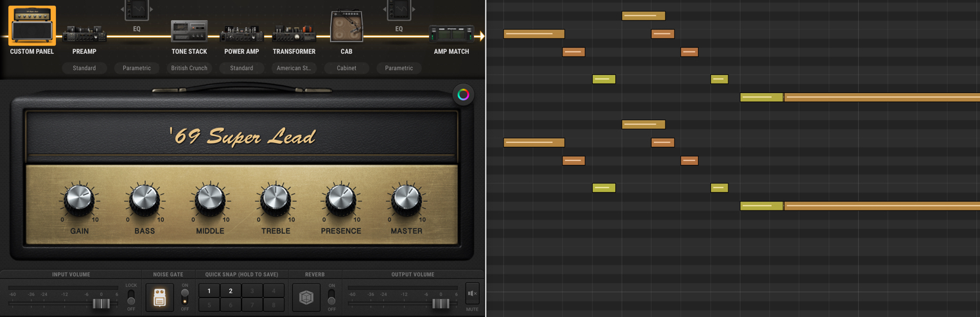Open the American St.. transformer dropdown

(x=294, y=68)
